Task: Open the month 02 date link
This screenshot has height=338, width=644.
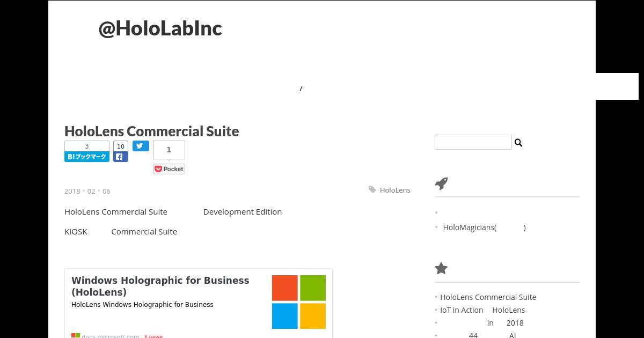Action: (91, 191)
